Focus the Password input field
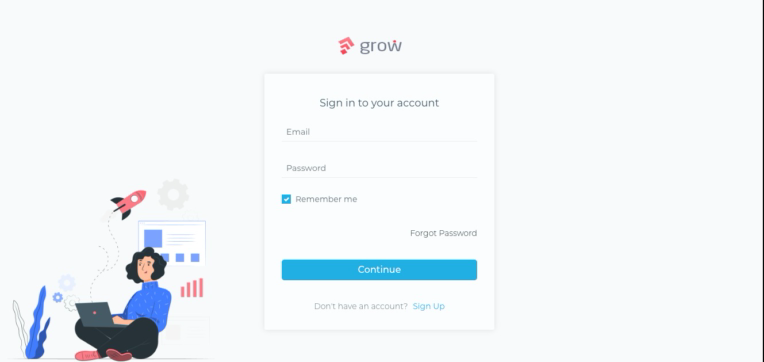Image resolution: width=764 pixels, height=362 pixels. point(379,168)
